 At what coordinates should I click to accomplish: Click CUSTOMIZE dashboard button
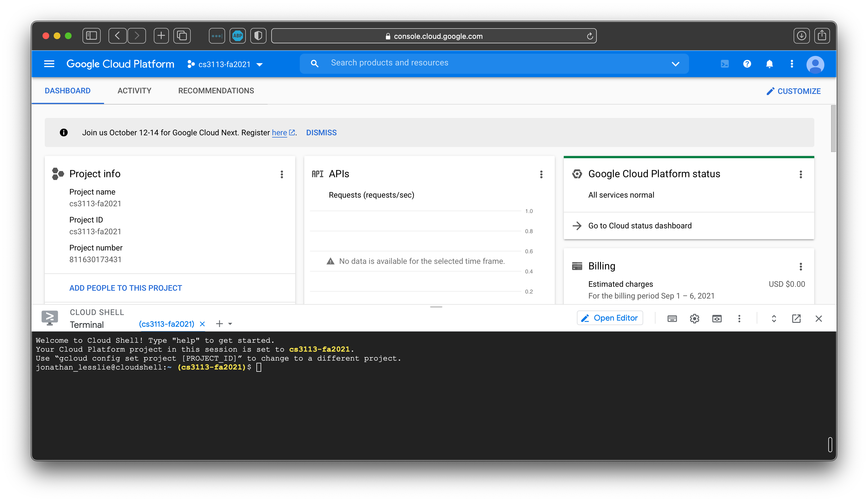[794, 90]
